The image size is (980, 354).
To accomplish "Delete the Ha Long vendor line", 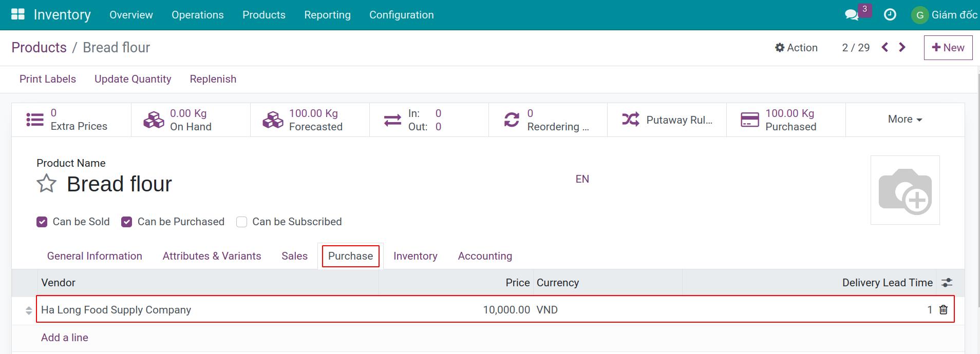I will pyautogui.click(x=944, y=309).
